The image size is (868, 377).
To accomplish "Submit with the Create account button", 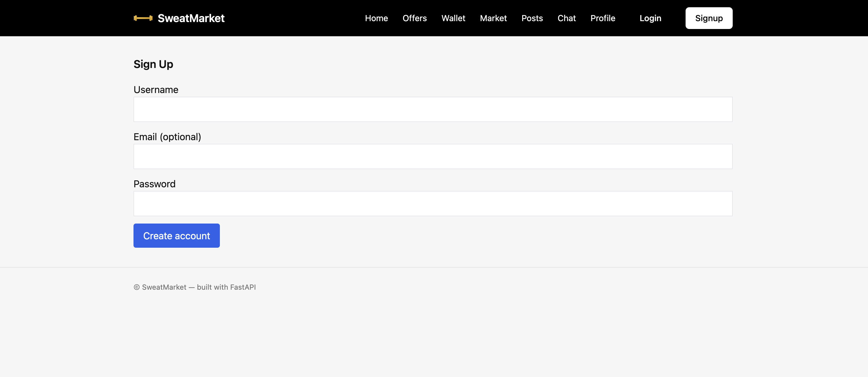I will [x=176, y=236].
